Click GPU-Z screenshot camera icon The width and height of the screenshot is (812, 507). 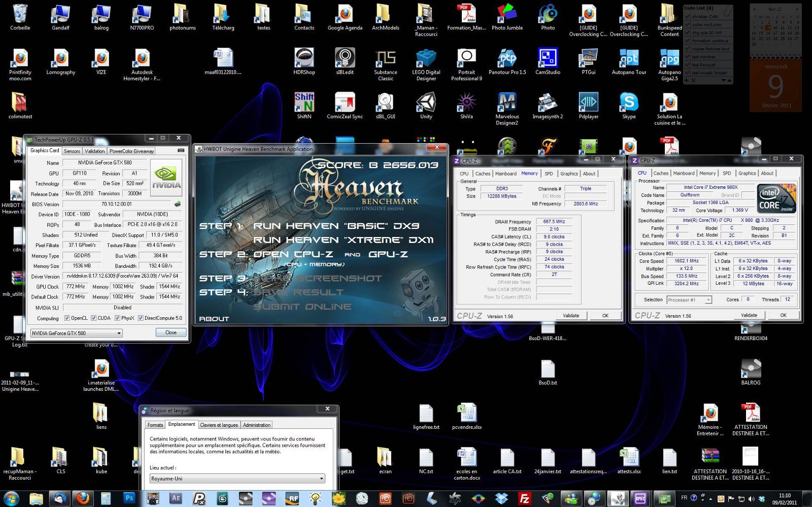pyautogui.click(x=181, y=151)
